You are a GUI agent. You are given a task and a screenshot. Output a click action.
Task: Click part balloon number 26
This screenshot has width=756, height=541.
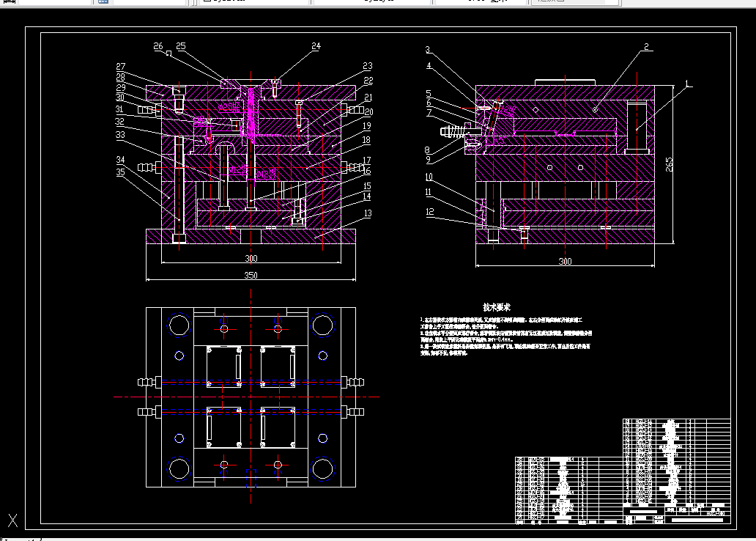pos(158,46)
